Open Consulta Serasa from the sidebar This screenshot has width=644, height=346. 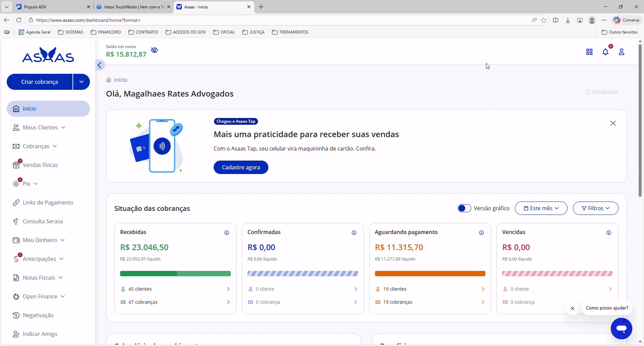click(x=43, y=221)
